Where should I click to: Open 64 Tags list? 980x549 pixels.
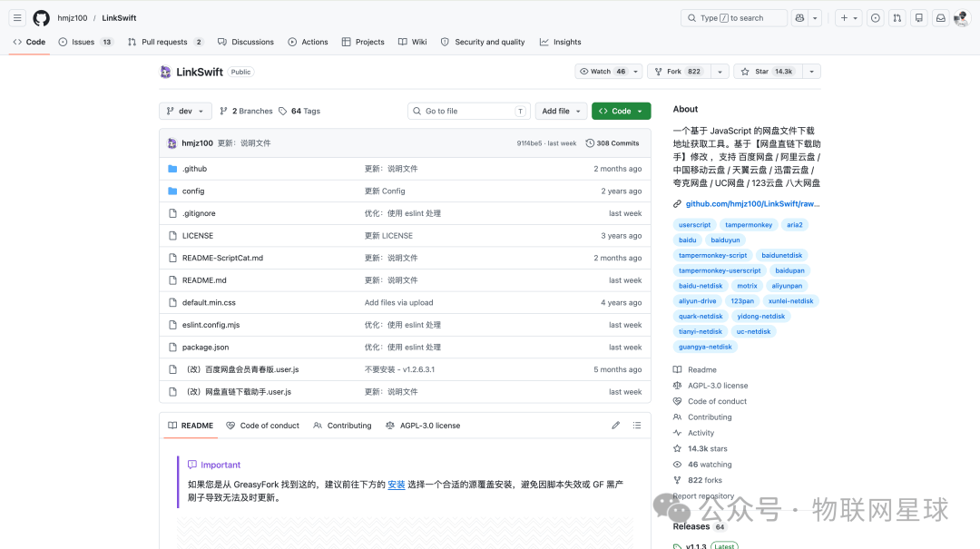[299, 112]
